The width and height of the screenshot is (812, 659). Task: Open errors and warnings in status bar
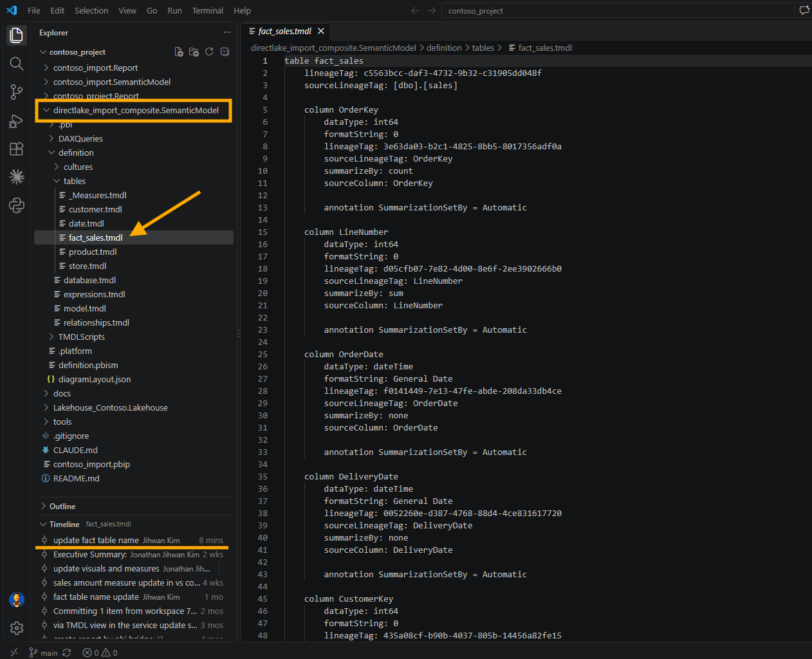click(x=100, y=653)
